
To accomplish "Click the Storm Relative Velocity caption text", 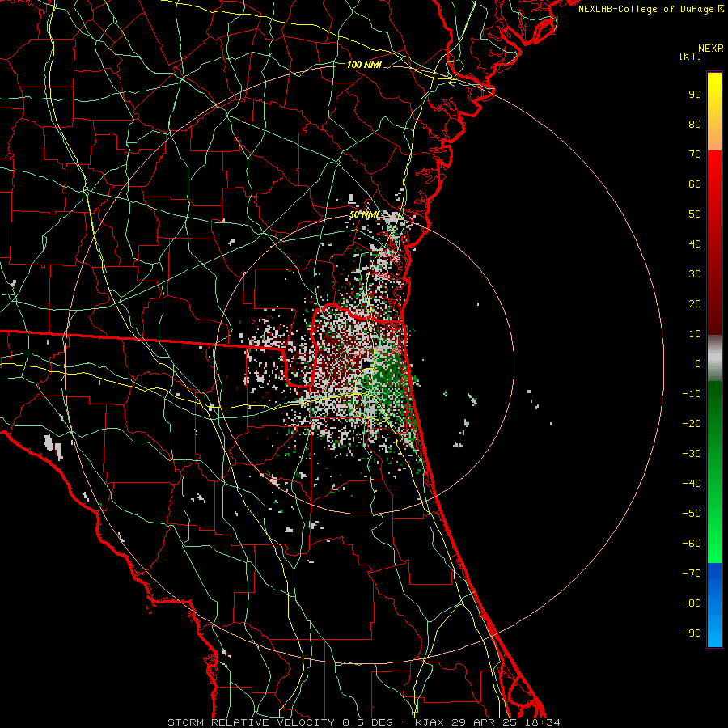I will (363, 722).
